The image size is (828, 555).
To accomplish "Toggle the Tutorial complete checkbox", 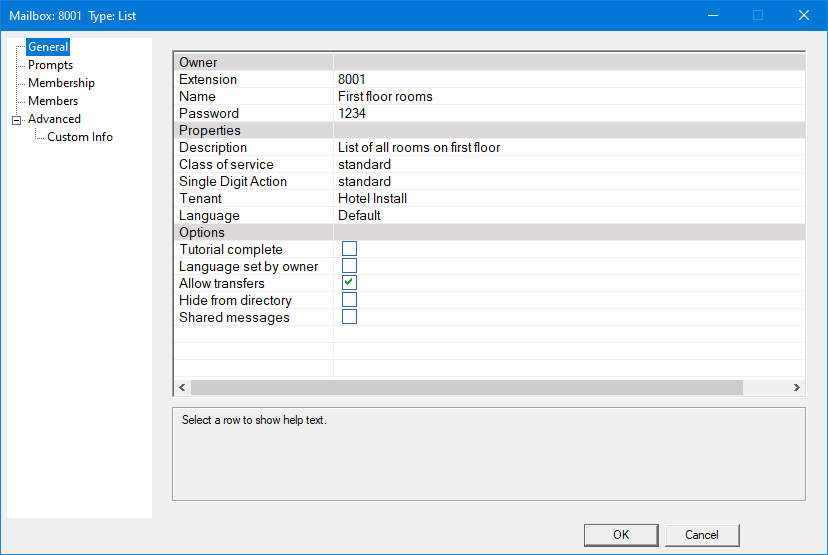I will [x=349, y=249].
